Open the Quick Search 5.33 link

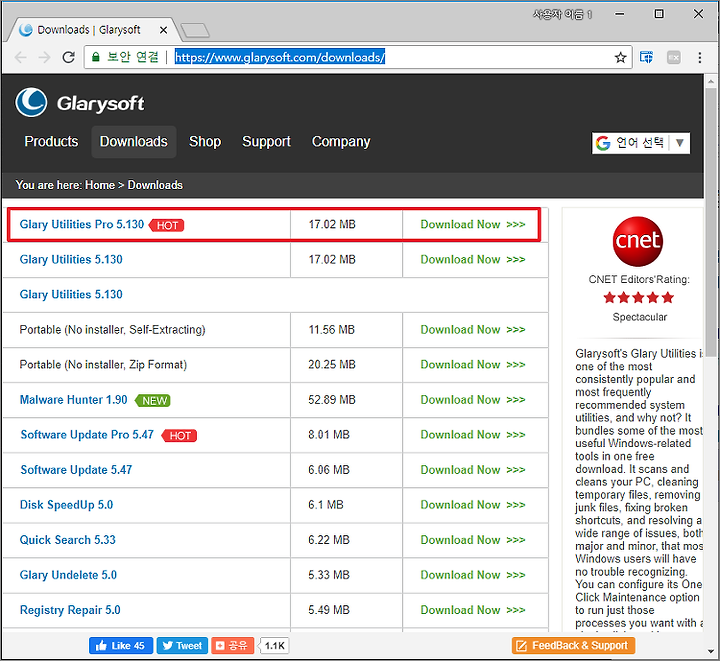[68, 540]
